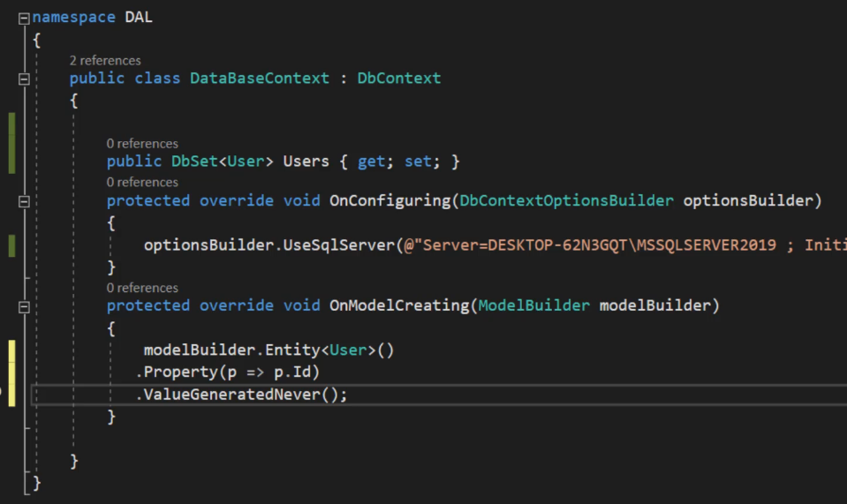
Task: Click the UseSqlServer method call
Action: (x=339, y=245)
